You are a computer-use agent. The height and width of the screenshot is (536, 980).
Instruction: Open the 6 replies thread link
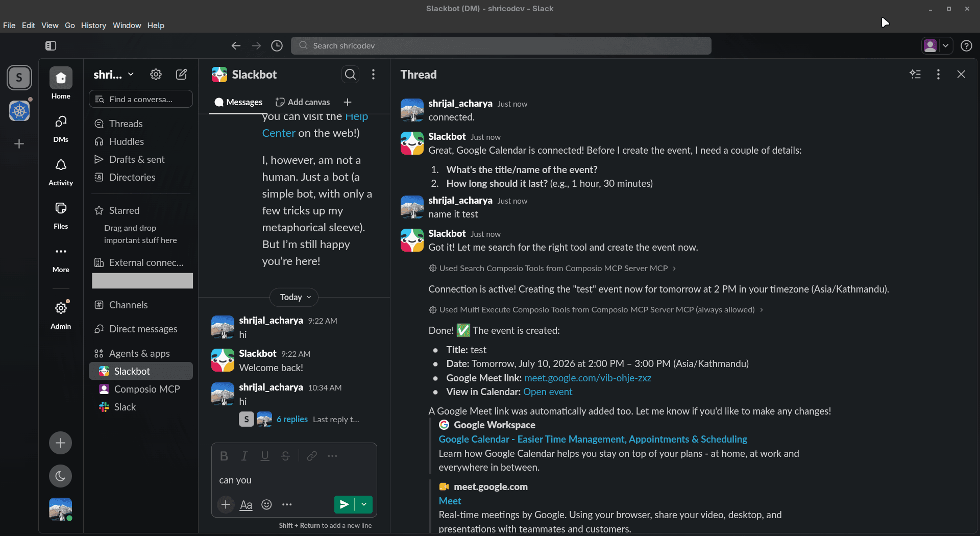click(x=292, y=419)
